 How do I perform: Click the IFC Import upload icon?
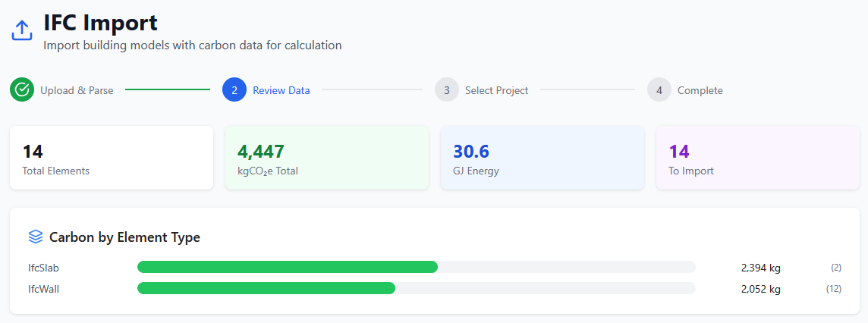coord(22,30)
